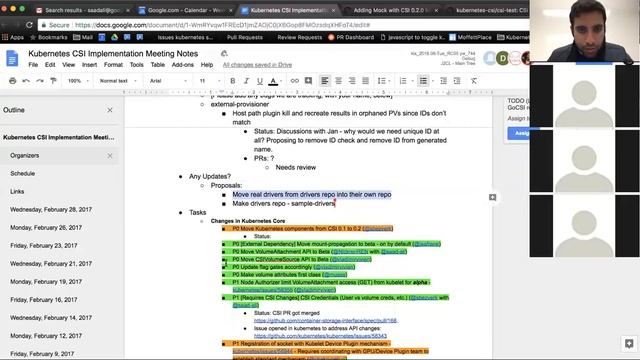The image size is (640, 360).
Task: Open the File menu
Action: tap(33, 65)
